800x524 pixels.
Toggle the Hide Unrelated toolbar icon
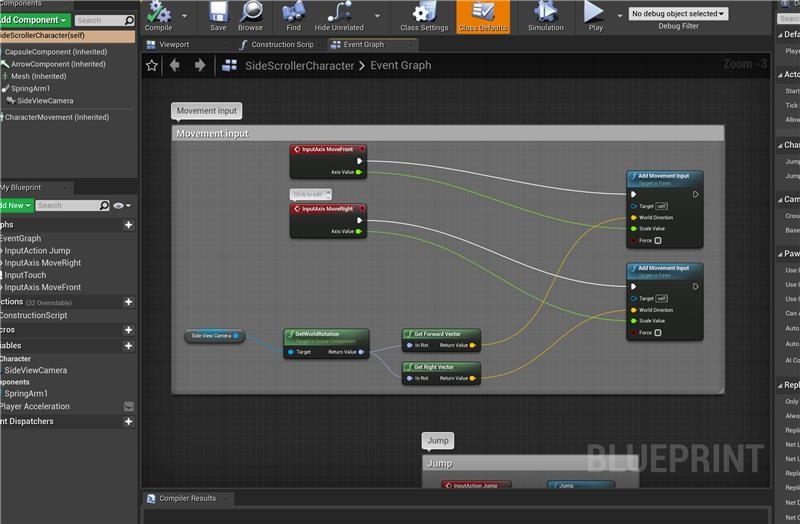(339, 13)
